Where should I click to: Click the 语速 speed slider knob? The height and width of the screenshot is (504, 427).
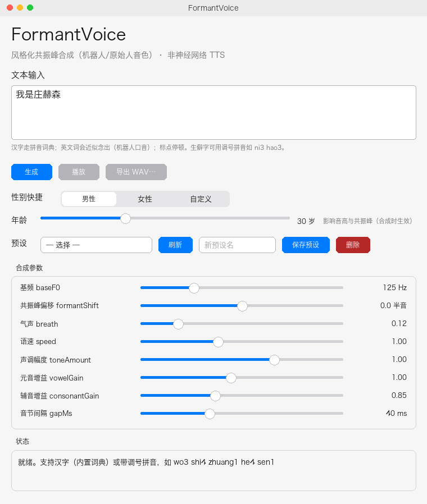218,342
